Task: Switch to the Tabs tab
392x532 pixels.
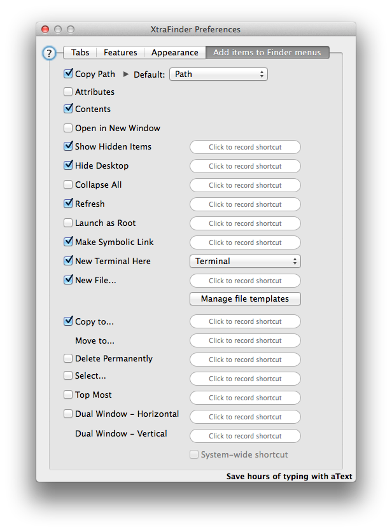Action: coord(80,53)
